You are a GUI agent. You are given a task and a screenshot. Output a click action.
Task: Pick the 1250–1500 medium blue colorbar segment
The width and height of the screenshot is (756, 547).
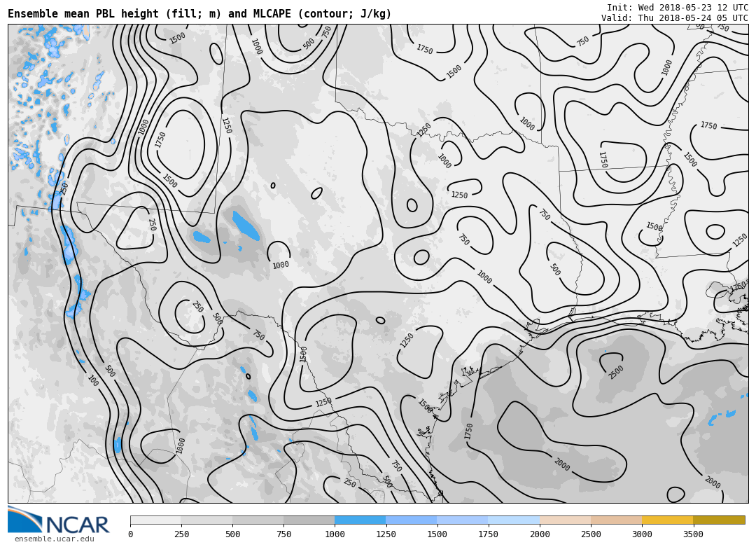point(412,520)
